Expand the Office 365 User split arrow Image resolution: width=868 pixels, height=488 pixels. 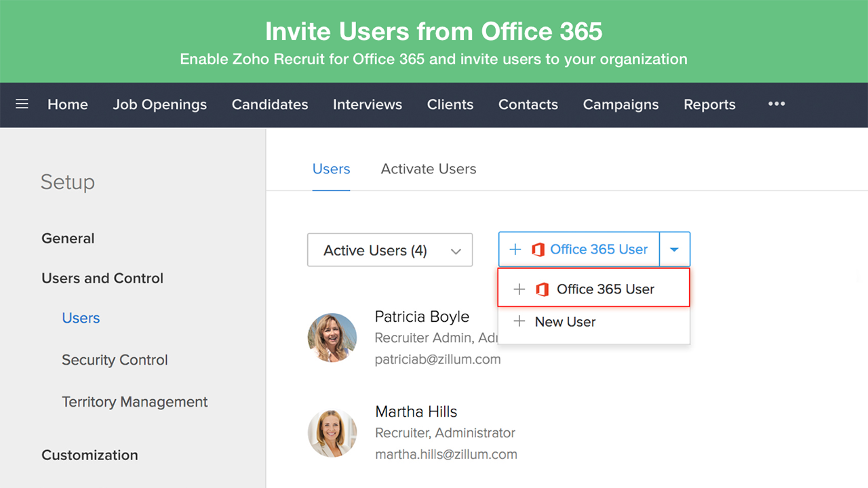(675, 249)
